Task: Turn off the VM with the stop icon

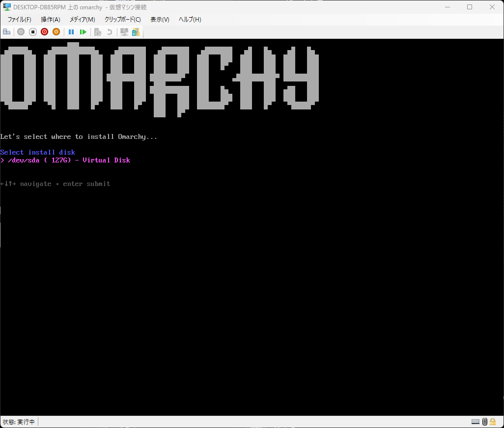Action: coord(33,32)
